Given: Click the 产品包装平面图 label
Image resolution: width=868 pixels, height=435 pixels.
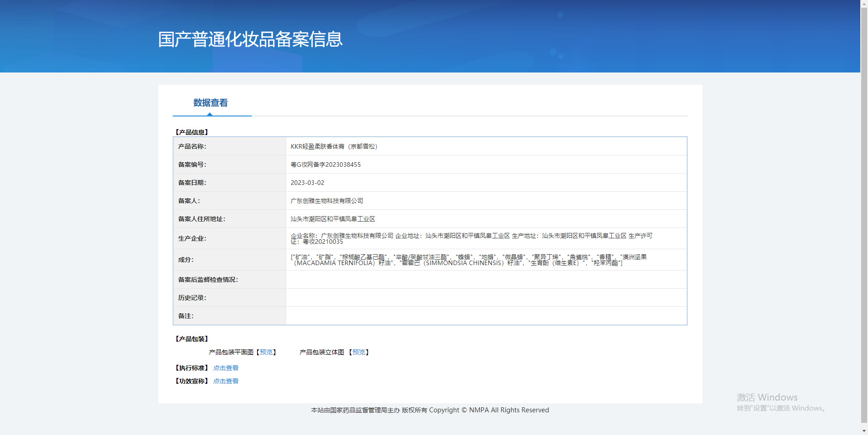Looking at the screenshot, I should pyautogui.click(x=231, y=352).
